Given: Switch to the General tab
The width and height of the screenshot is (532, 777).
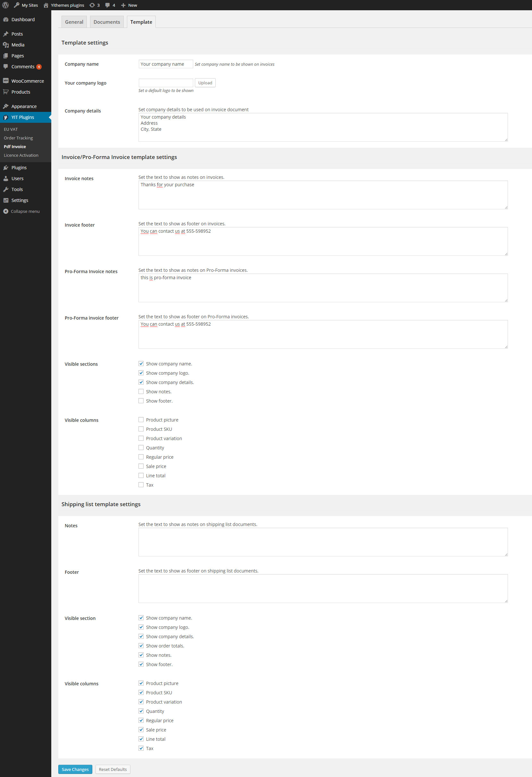Looking at the screenshot, I should [x=74, y=21].
